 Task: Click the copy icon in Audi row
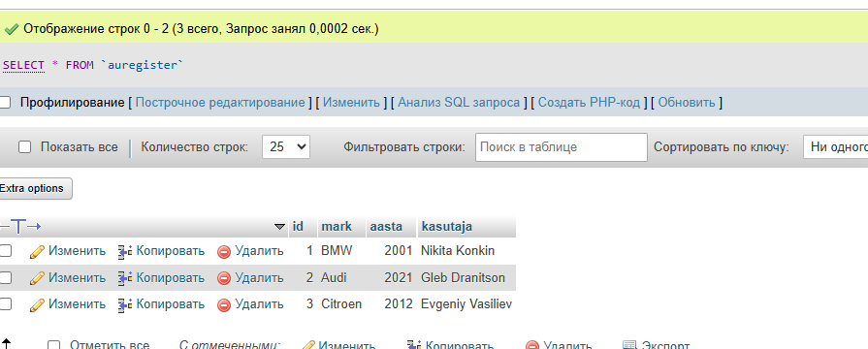(125, 278)
